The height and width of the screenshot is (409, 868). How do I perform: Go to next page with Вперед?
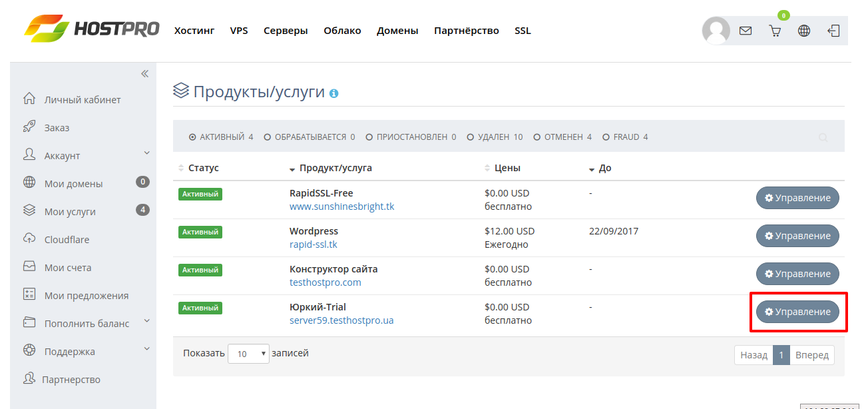pos(812,355)
